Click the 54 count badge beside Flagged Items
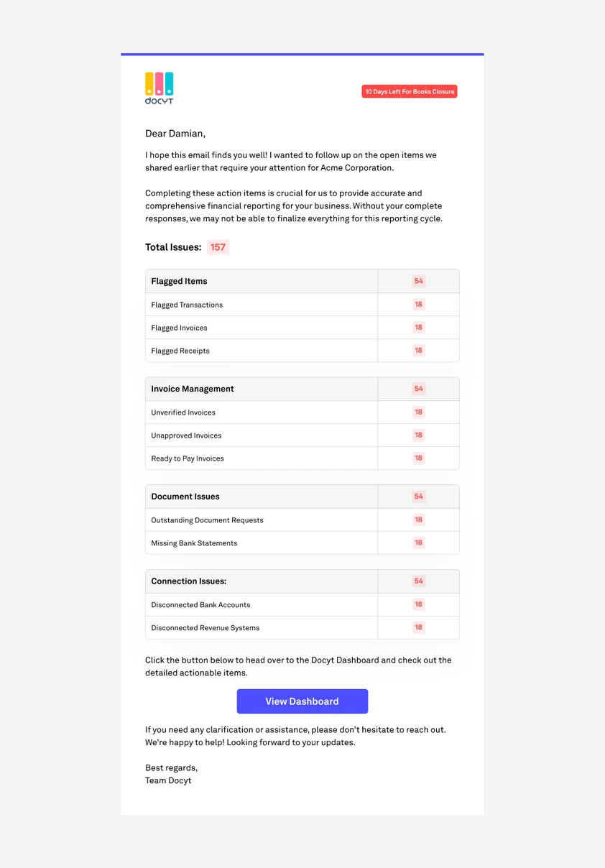This screenshot has width=605, height=868. [418, 282]
